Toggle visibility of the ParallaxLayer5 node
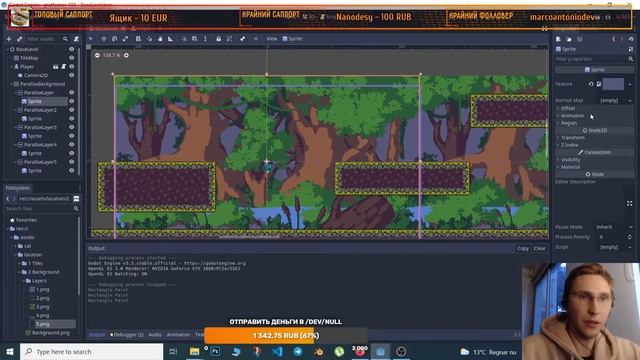Viewport: 640px width, 360px height. tap(71, 162)
